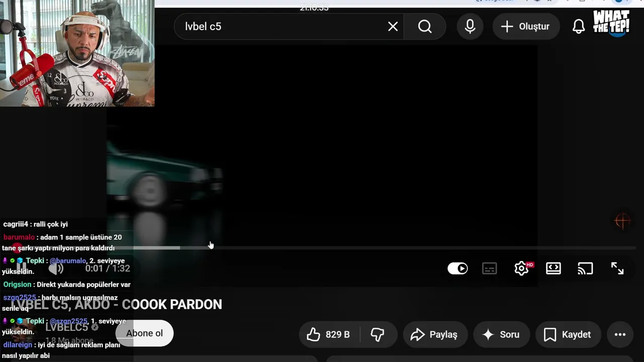The image size is (644, 362).
Task: Cast the video to another device
Action: 585,268
